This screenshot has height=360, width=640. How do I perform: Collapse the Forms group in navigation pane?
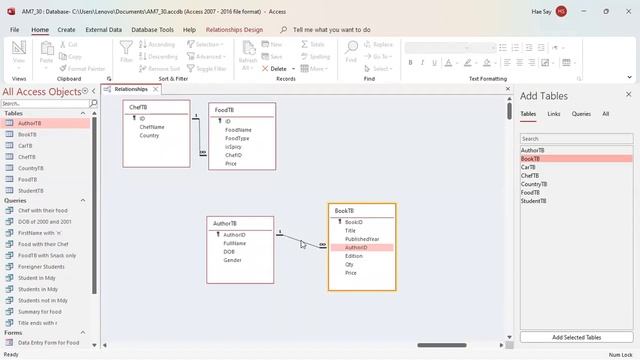click(83, 333)
